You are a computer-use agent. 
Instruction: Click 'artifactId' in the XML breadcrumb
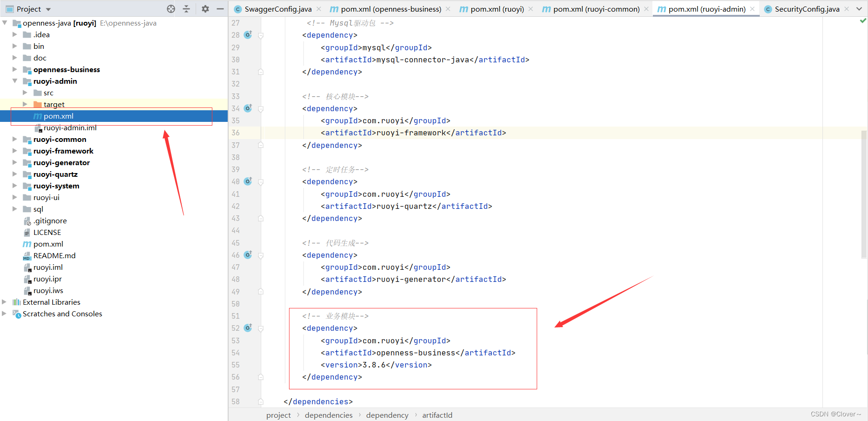(437, 415)
